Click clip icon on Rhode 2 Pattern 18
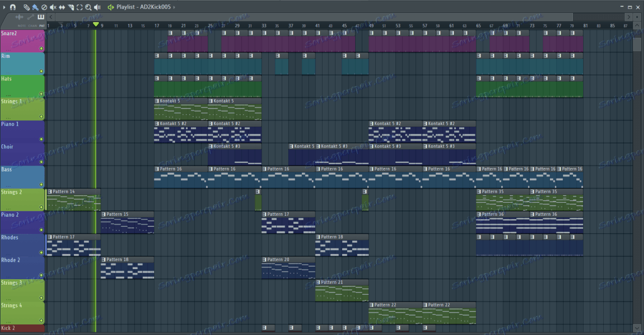 pyautogui.click(x=104, y=260)
